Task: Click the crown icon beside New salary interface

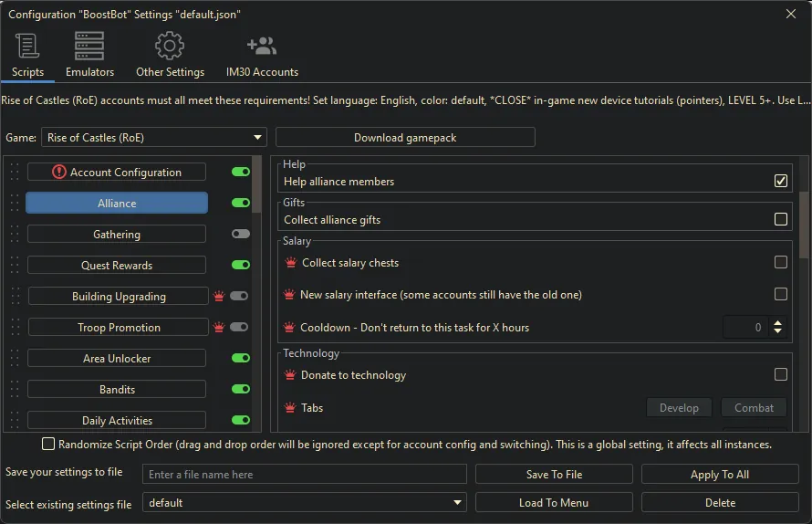Action: pos(289,294)
